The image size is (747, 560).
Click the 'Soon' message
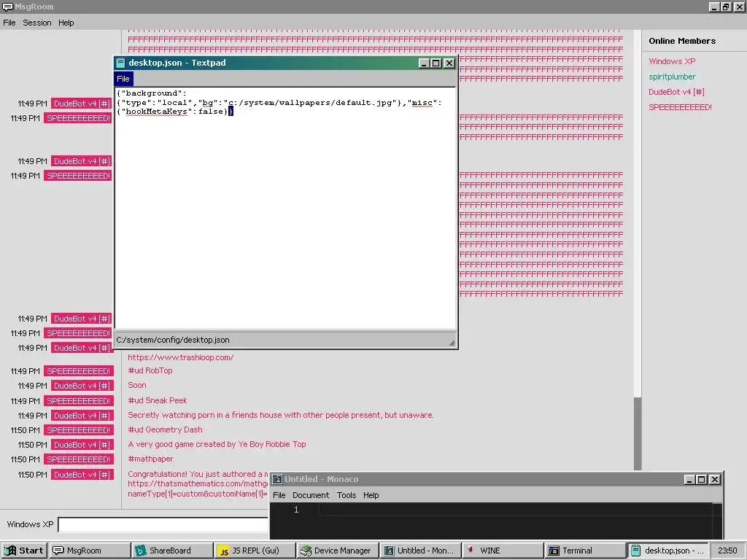(x=136, y=385)
